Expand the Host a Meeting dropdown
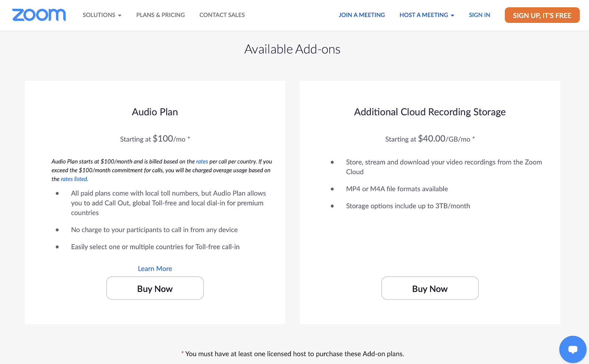The image size is (589, 364). pos(427,15)
